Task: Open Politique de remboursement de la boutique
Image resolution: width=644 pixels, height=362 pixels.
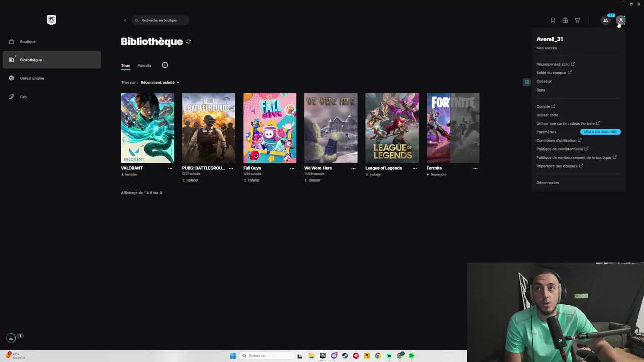Action: point(577,157)
